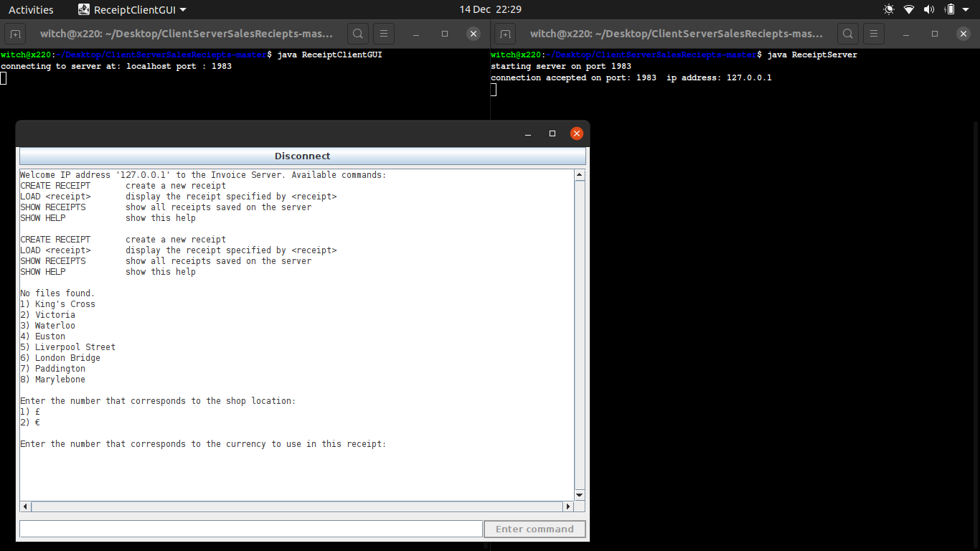This screenshot has height=551, width=980.
Task: Click the horizontal scrollbar track of the output area
Action: click(x=297, y=506)
